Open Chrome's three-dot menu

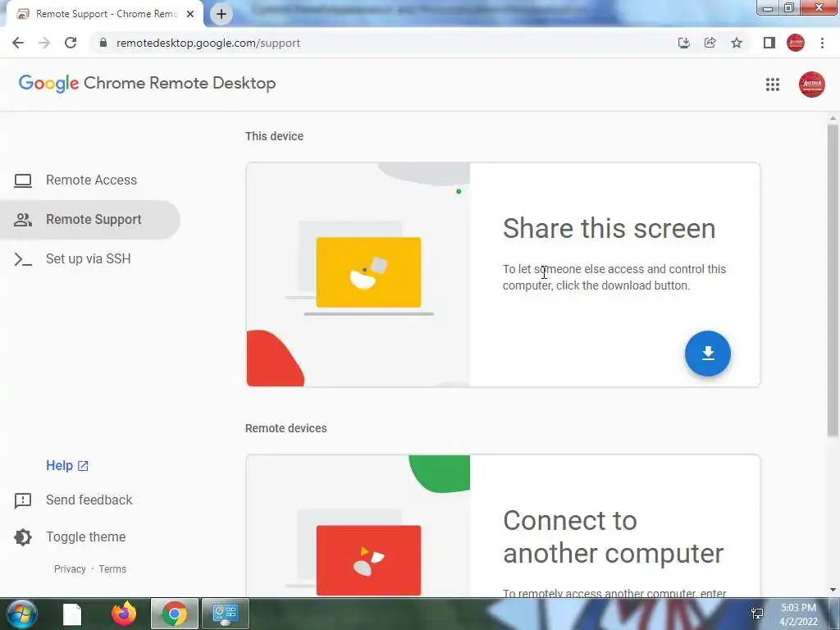click(822, 43)
